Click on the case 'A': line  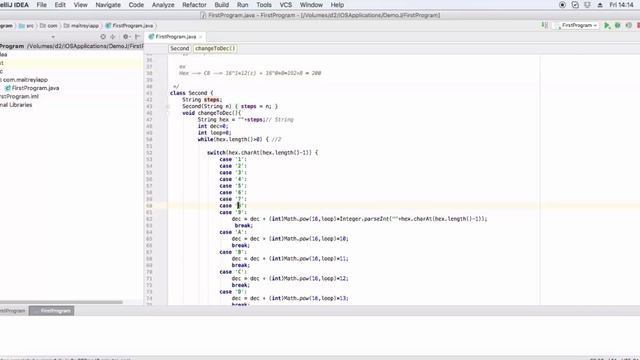(x=233, y=232)
